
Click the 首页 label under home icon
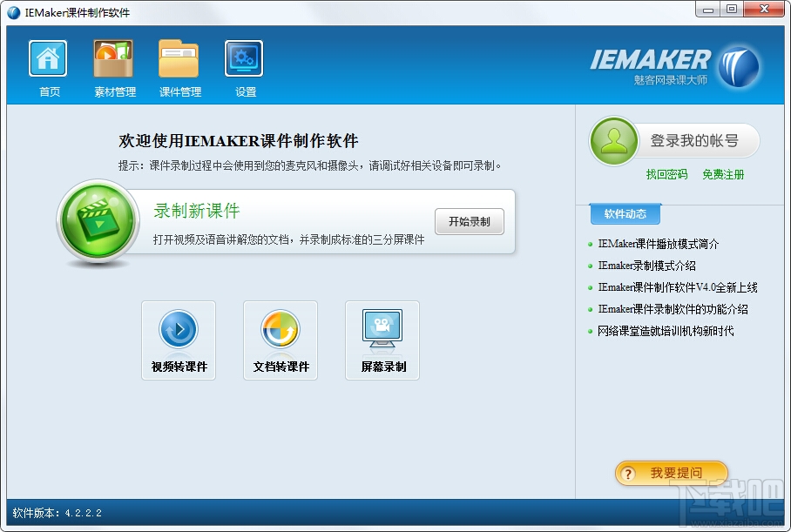[50, 91]
